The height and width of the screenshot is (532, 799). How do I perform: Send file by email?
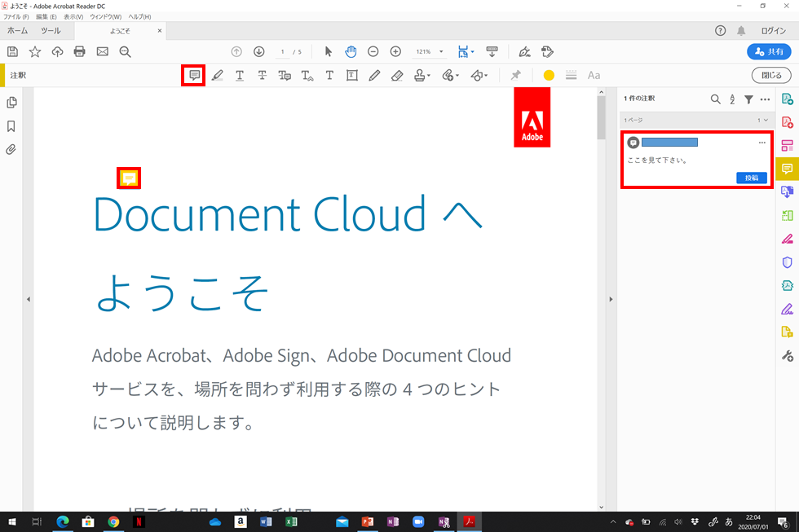tap(103, 51)
